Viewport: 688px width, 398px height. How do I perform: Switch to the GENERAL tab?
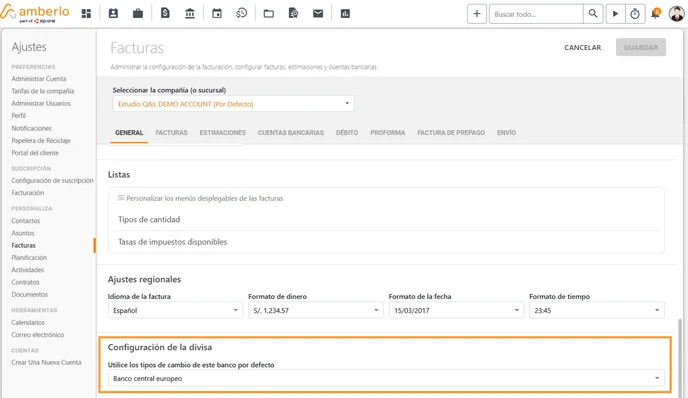pyautogui.click(x=129, y=133)
